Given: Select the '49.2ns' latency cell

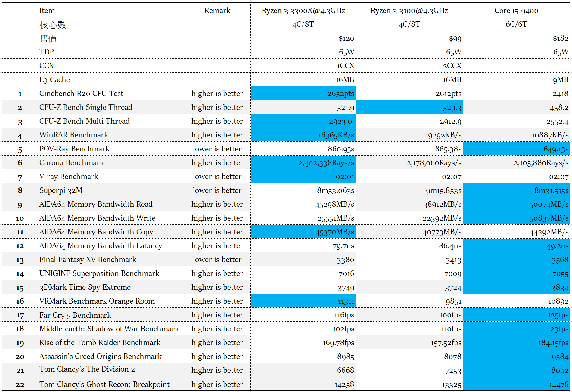Looking at the screenshot, I should pyautogui.click(x=516, y=245).
